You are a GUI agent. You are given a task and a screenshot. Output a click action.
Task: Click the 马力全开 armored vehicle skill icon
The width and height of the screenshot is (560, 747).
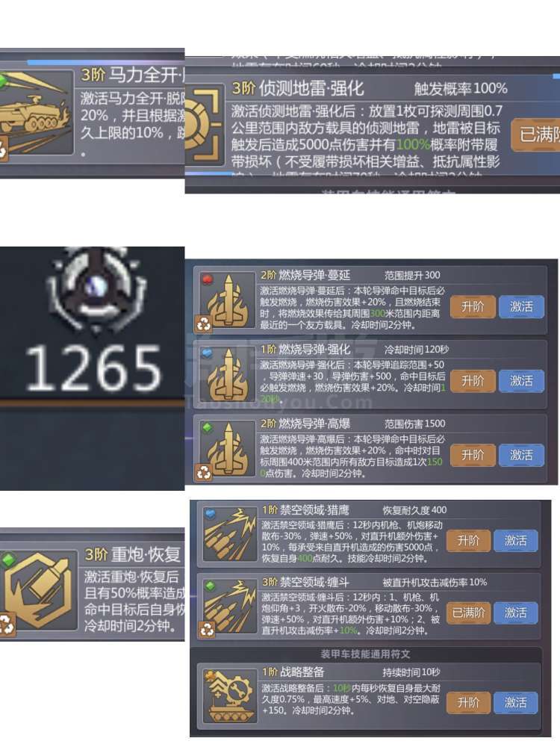tap(36, 113)
